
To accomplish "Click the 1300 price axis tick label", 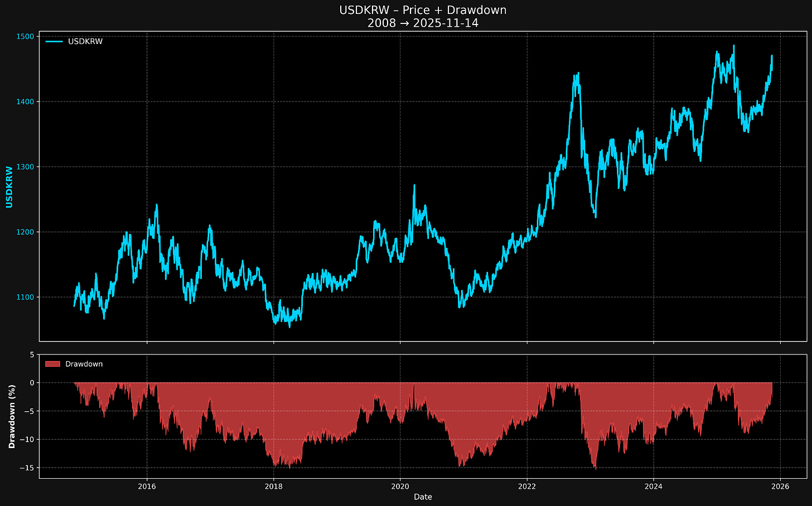I will point(26,167).
